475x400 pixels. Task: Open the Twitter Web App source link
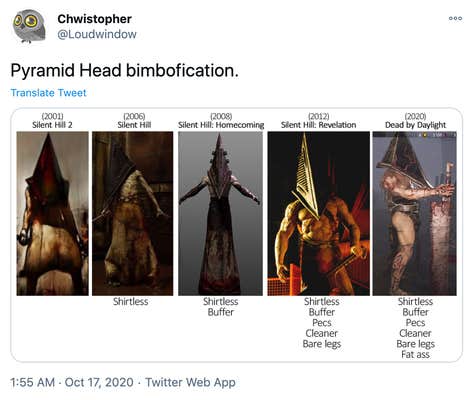[190, 382]
